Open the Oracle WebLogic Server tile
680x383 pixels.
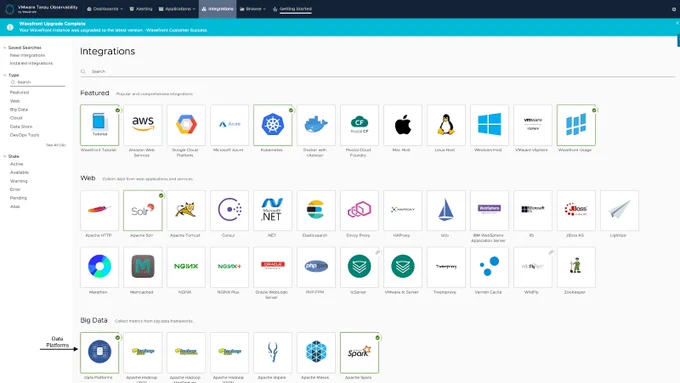tap(273, 267)
